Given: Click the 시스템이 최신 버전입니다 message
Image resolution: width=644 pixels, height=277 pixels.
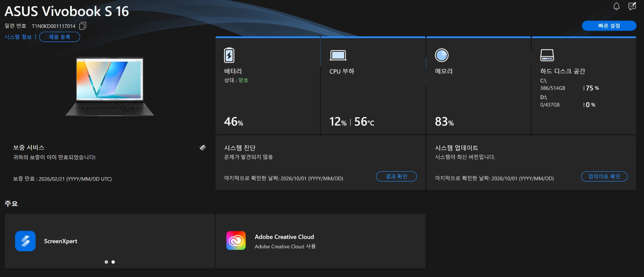Looking at the screenshot, I should tap(465, 157).
